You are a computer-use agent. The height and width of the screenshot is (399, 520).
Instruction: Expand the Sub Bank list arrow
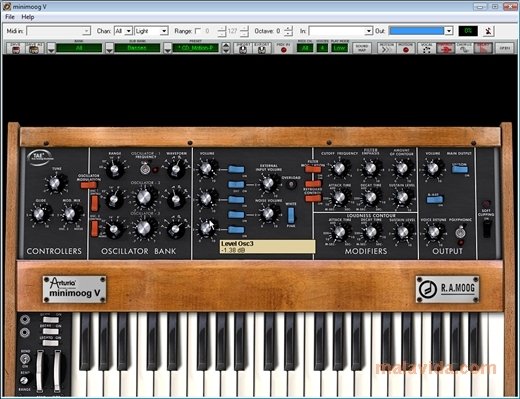109,48
